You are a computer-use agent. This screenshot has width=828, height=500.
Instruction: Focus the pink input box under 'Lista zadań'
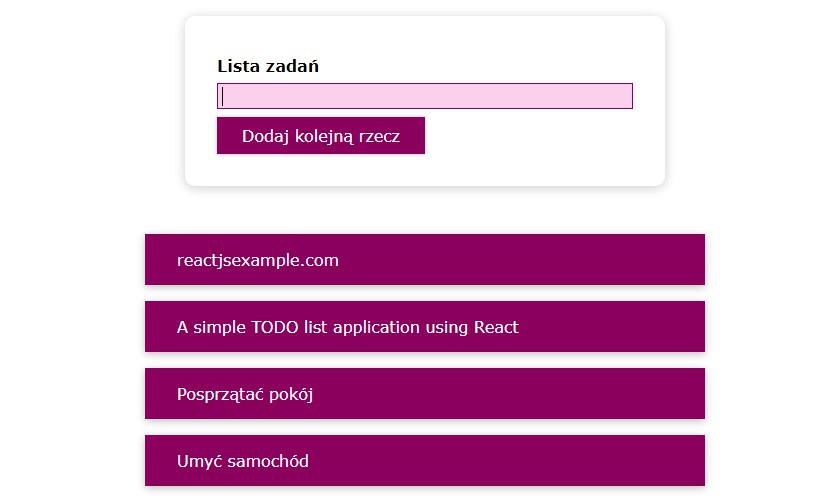point(424,96)
